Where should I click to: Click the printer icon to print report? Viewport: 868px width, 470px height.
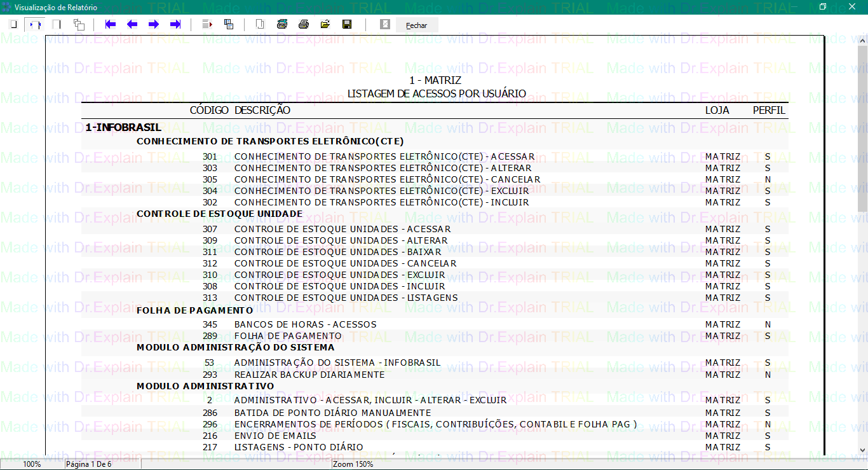coord(304,25)
